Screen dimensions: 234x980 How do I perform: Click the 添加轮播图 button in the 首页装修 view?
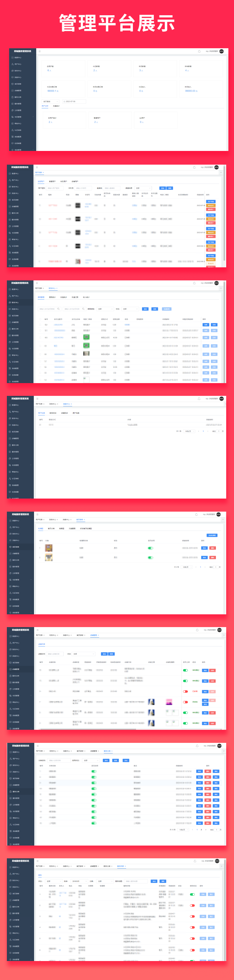(212, 535)
